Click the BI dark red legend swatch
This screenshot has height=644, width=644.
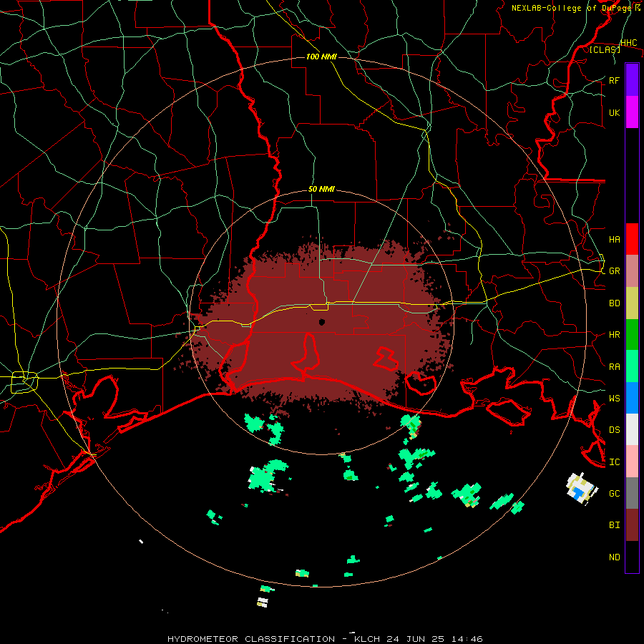[632, 525]
